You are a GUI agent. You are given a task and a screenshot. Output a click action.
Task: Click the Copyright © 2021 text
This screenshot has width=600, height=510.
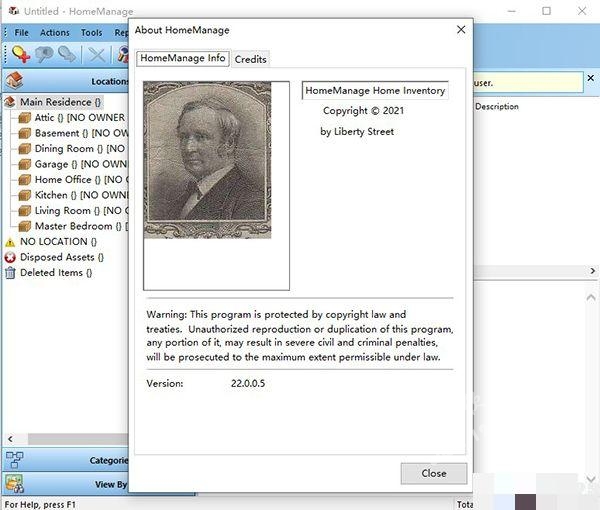(363, 111)
